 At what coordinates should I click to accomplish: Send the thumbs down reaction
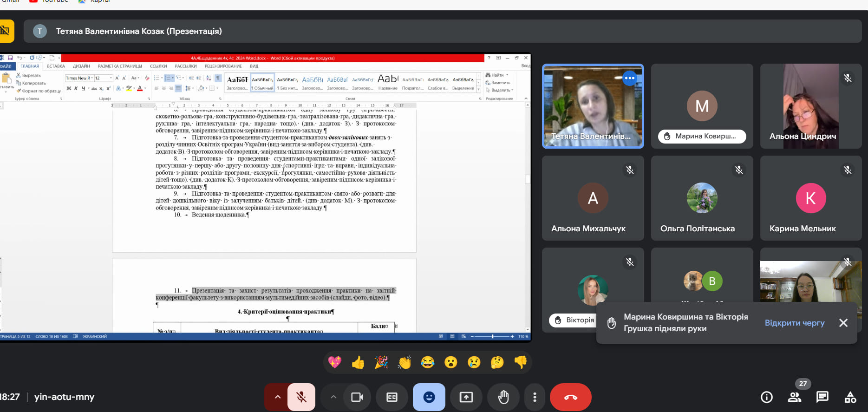tap(520, 362)
